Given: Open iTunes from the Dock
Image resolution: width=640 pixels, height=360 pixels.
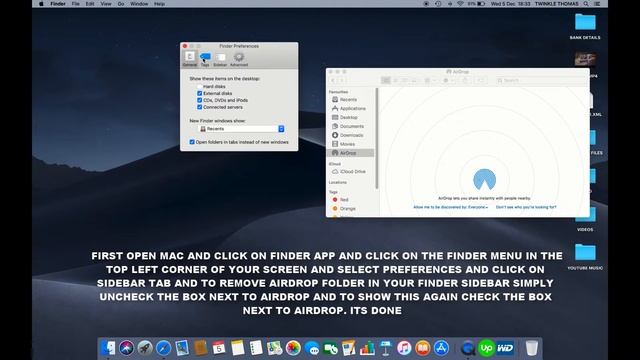Looking at the screenshot, I should point(404,348).
